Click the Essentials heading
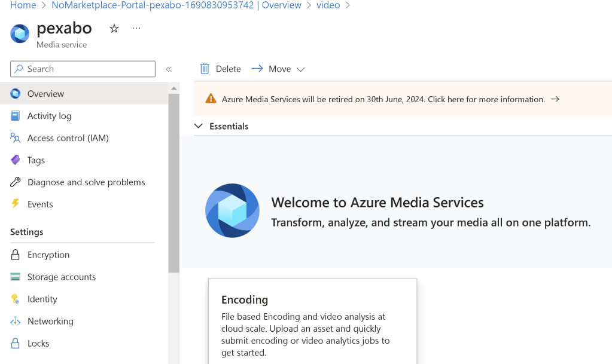The height and width of the screenshot is (364, 612). pyautogui.click(x=229, y=126)
